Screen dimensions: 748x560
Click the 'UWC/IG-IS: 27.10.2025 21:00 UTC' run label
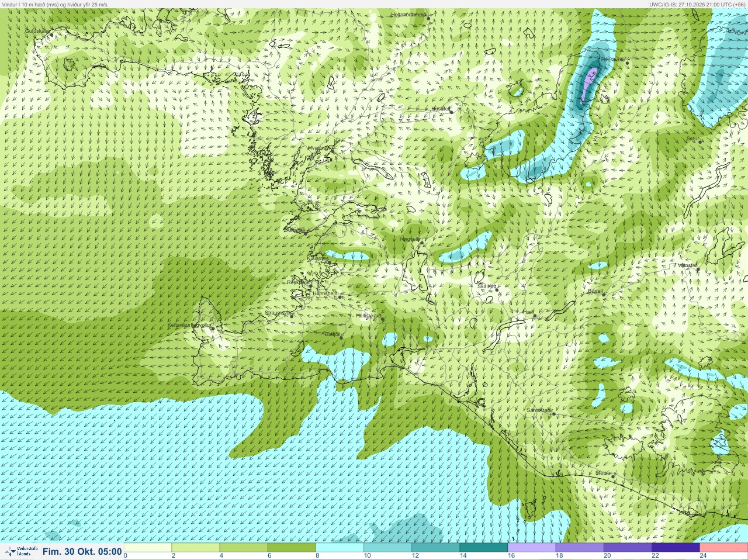pos(697,4)
